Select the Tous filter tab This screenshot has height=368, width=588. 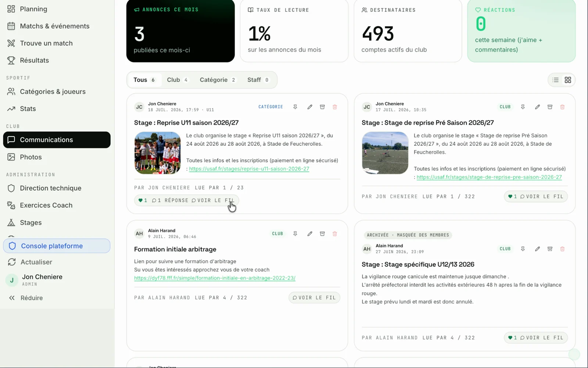coord(144,80)
